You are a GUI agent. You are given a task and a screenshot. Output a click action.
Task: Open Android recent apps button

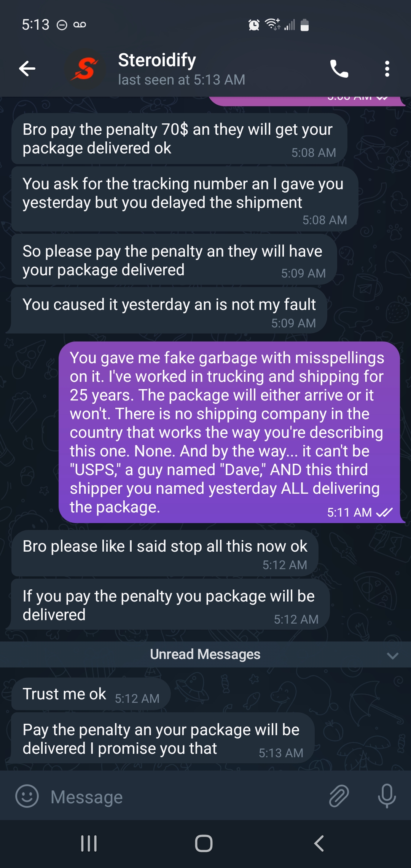89,843
